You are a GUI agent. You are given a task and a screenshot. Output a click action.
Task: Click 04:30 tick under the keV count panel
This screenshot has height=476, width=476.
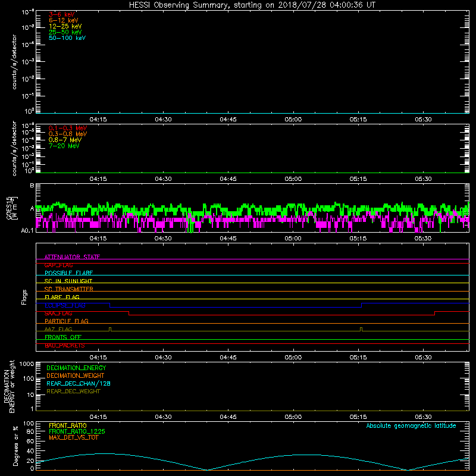pyautogui.click(x=163, y=120)
